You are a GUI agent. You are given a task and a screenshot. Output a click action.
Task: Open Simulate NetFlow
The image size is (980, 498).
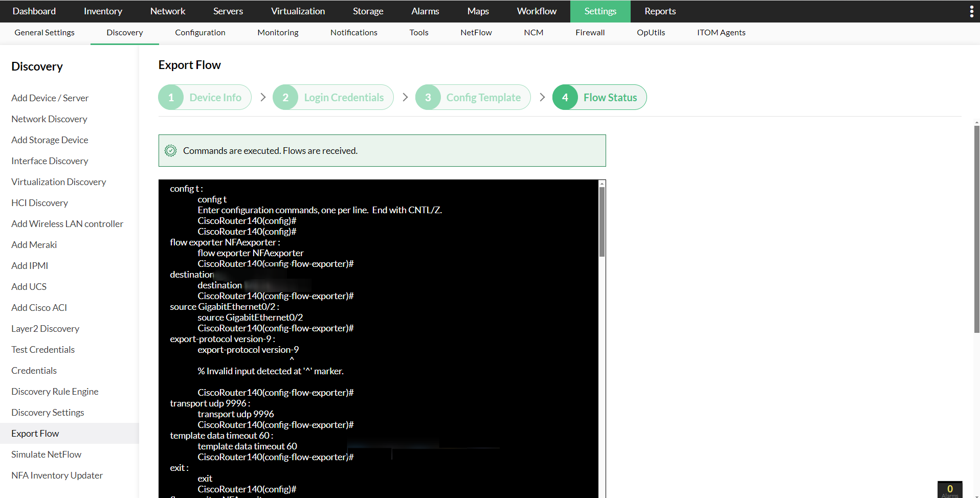(46, 454)
